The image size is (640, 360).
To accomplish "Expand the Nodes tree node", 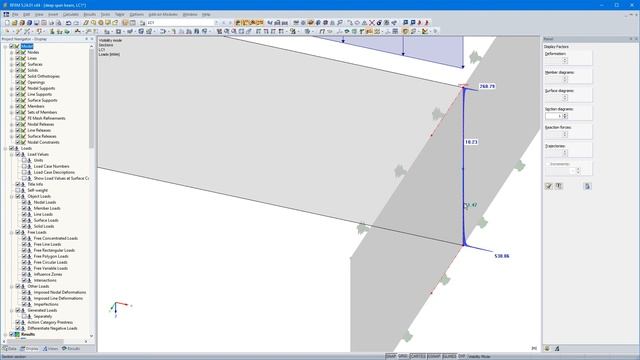I will coord(11,52).
